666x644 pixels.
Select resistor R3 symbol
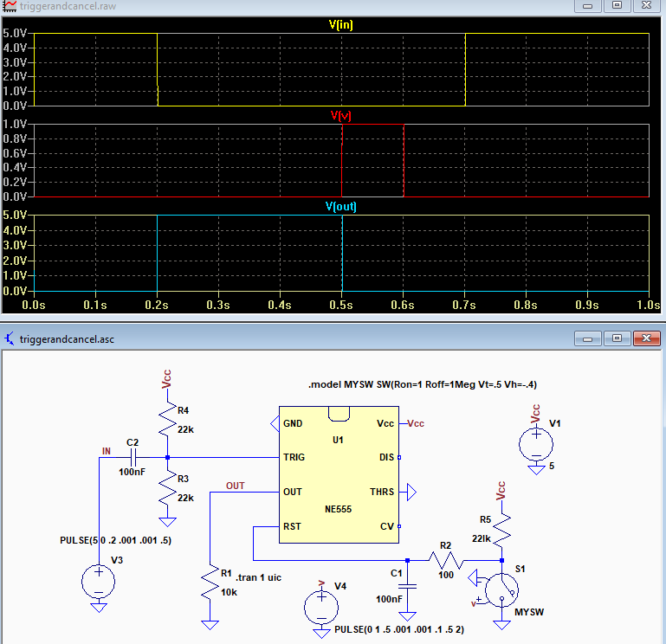(168, 488)
